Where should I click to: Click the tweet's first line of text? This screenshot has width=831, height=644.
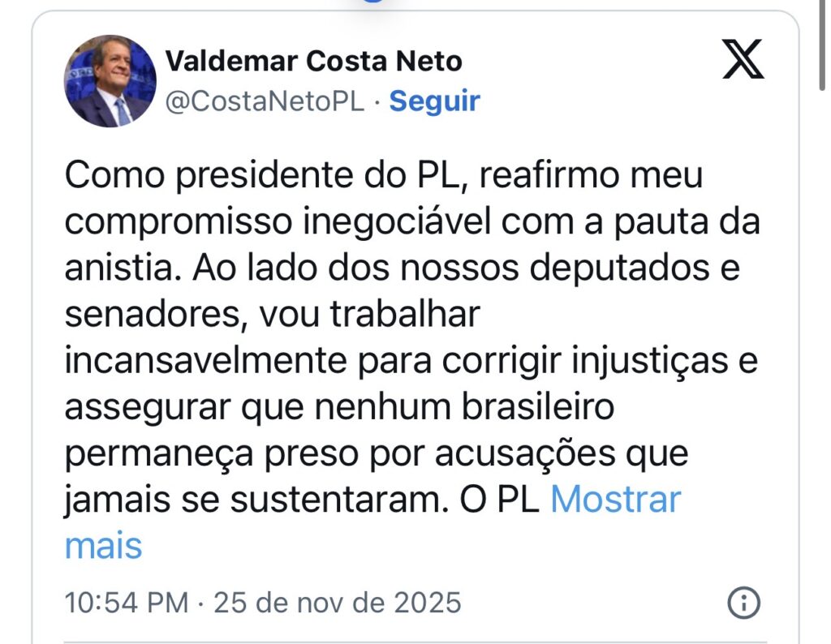(383, 176)
